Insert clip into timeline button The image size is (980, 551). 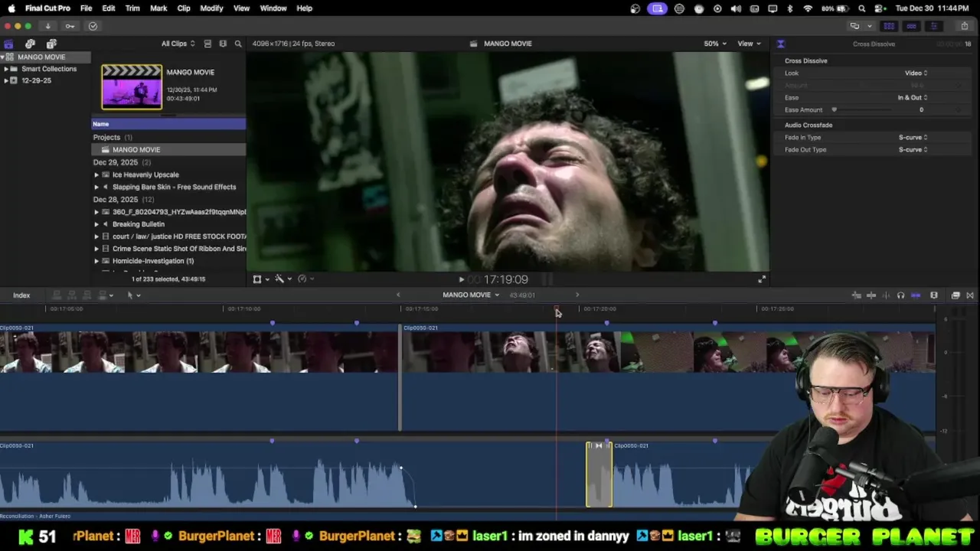point(72,295)
